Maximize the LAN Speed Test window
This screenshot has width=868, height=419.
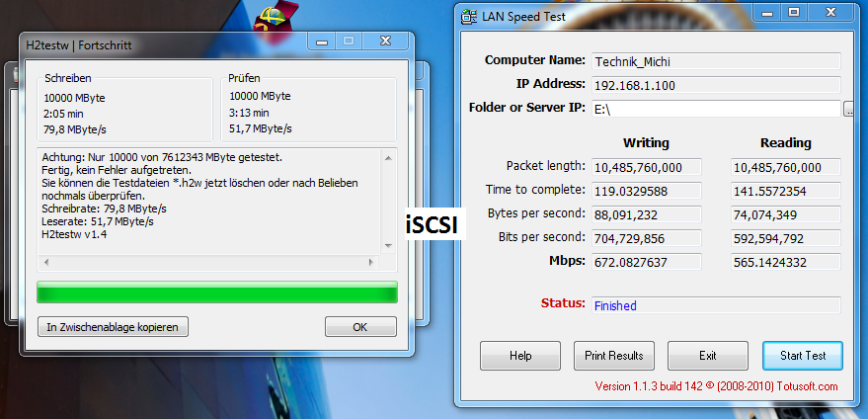tap(794, 12)
